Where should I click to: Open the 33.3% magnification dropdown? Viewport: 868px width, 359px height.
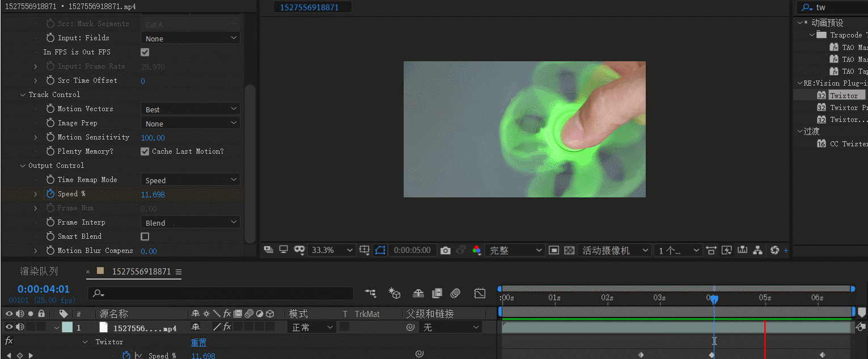coord(332,250)
